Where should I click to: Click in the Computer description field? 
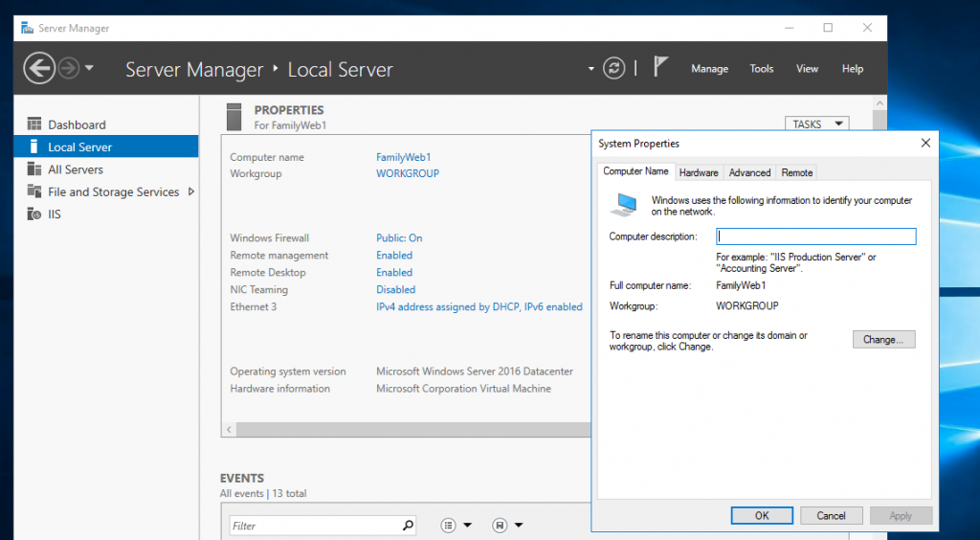tap(815, 236)
